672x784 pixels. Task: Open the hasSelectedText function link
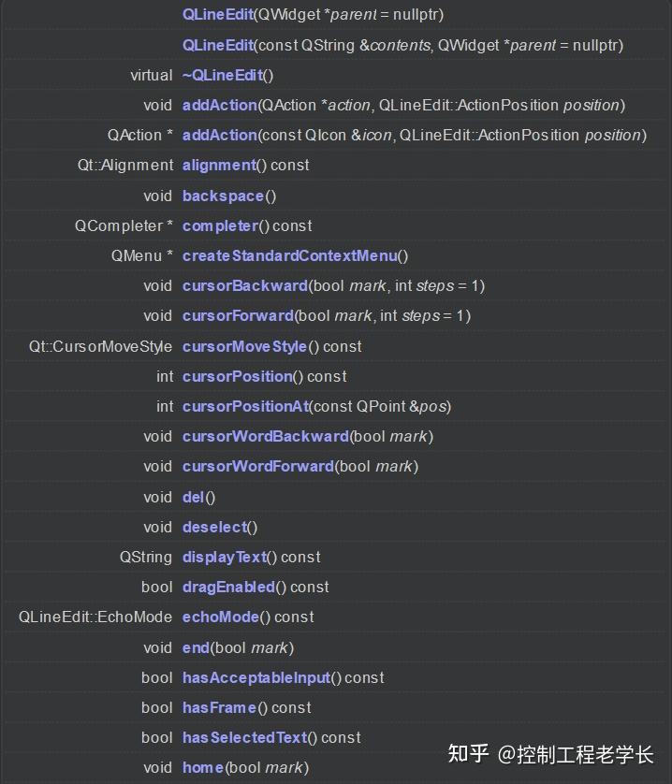(x=244, y=737)
